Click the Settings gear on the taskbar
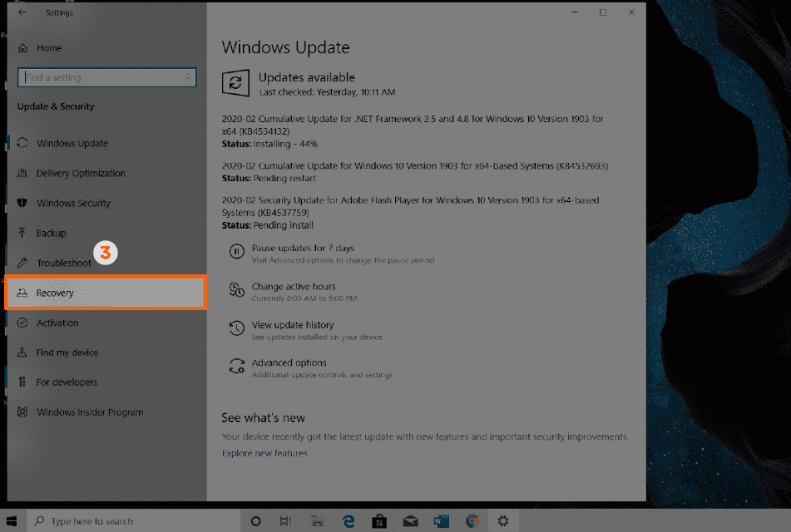Viewport: 791px width, 532px height. (503, 521)
